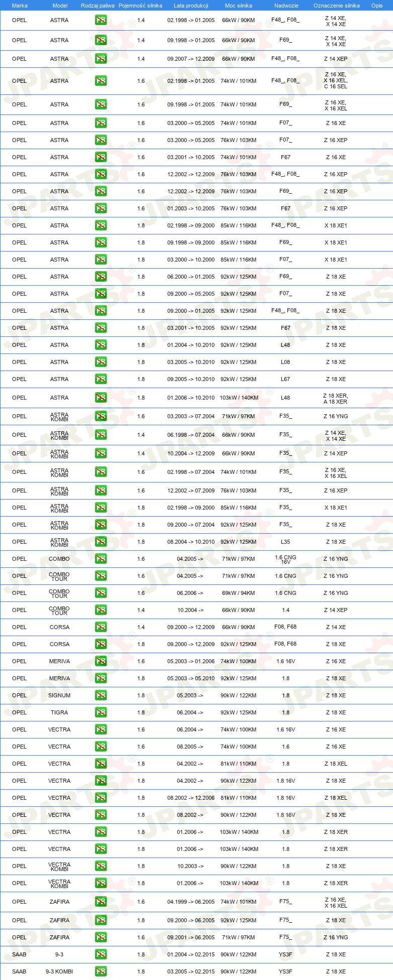The height and width of the screenshot is (980, 393).
Task: Select the 9-3 KOMBI model cell
Action: [x=59, y=971]
